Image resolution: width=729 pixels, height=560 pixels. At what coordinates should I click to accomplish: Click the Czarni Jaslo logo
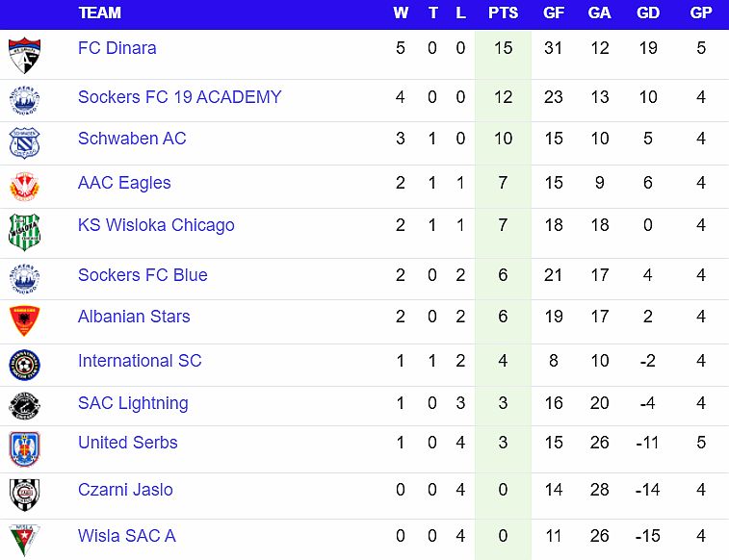click(x=23, y=494)
